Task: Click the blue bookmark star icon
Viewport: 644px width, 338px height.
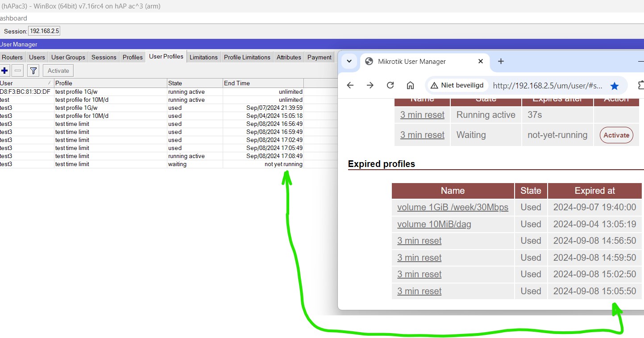Action: 615,86
